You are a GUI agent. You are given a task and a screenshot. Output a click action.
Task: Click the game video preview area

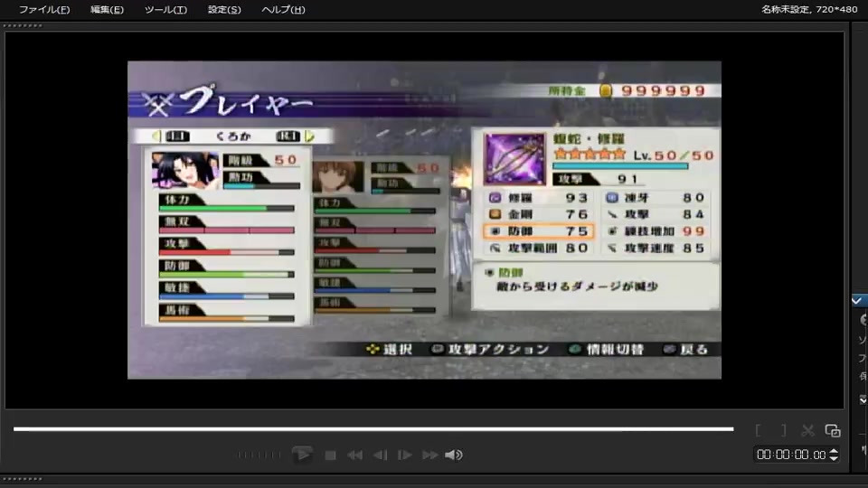click(424, 220)
